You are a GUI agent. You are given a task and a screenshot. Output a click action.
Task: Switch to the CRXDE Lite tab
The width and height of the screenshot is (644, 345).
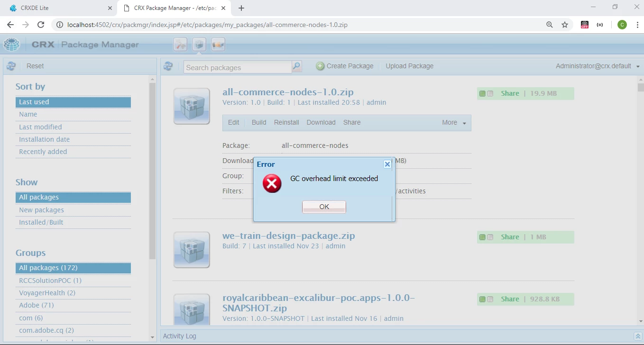point(58,8)
